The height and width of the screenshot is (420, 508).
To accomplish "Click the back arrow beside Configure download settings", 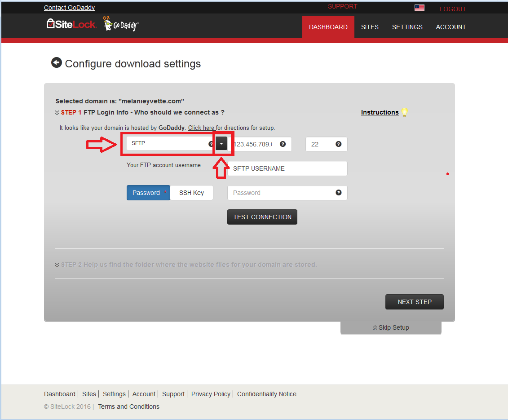I will pos(57,62).
